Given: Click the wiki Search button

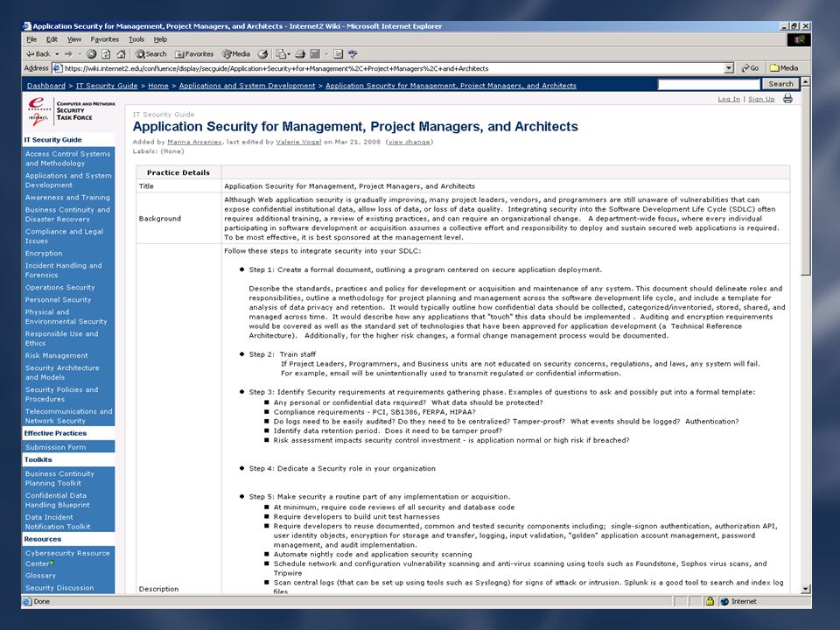Looking at the screenshot, I should 780,84.
